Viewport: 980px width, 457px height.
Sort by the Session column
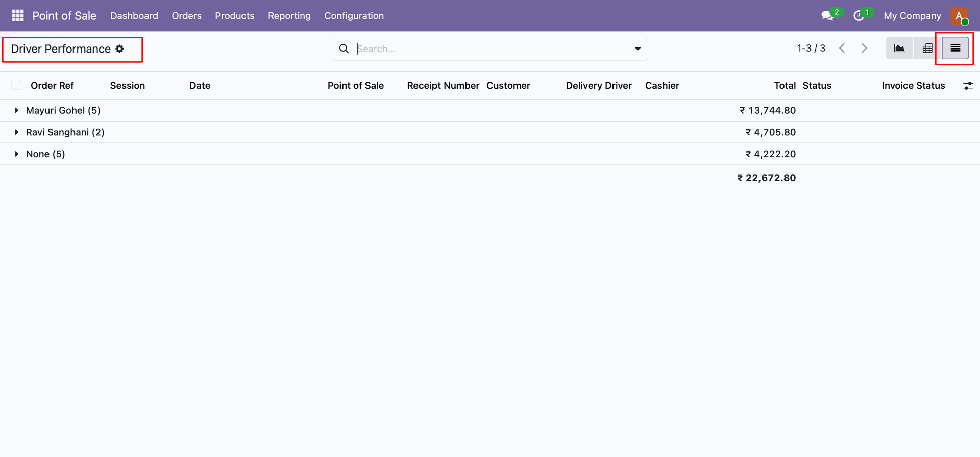coord(128,86)
